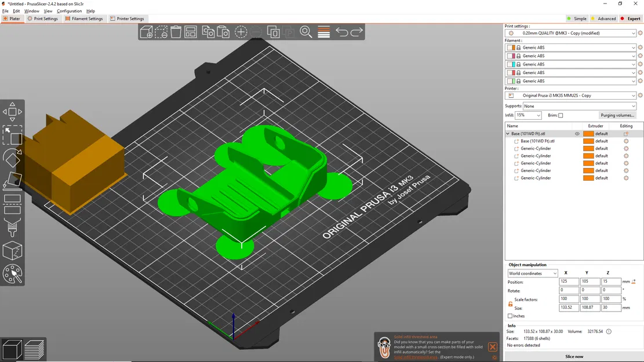Image resolution: width=644 pixels, height=362 pixels.
Task: Open the Solid infill threshold area link
Action: (x=416, y=357)
